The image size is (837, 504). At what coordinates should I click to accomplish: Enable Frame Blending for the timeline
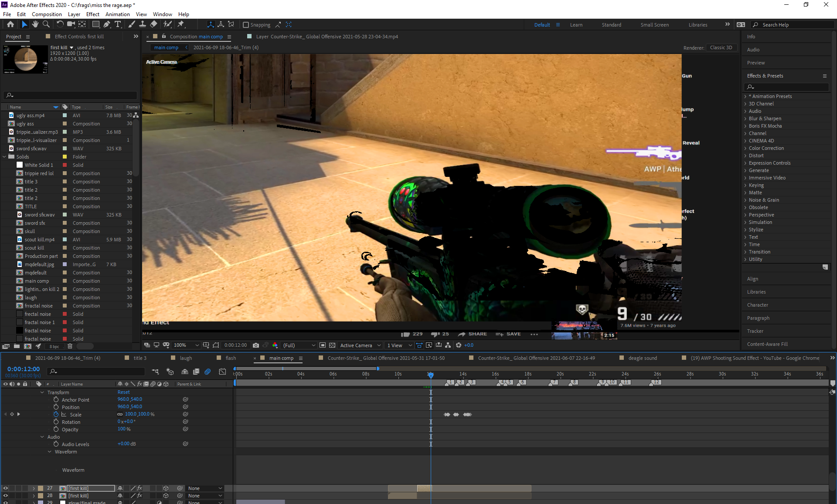point(196,372)
